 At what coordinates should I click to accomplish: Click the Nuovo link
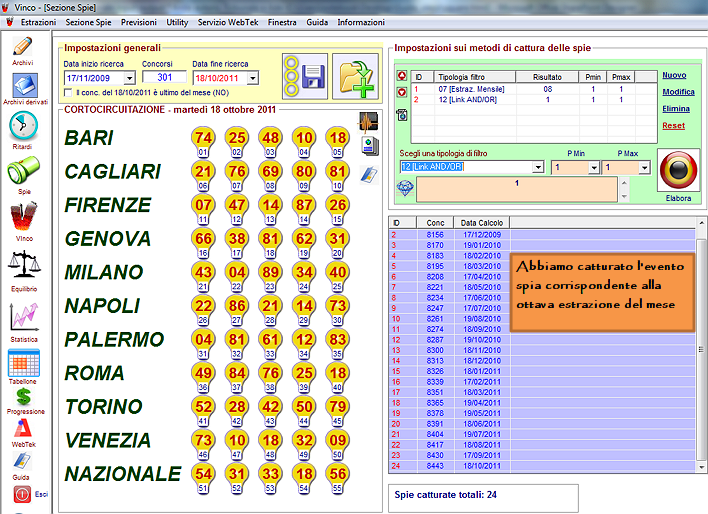pyautogui.click(x=674, y=75)
